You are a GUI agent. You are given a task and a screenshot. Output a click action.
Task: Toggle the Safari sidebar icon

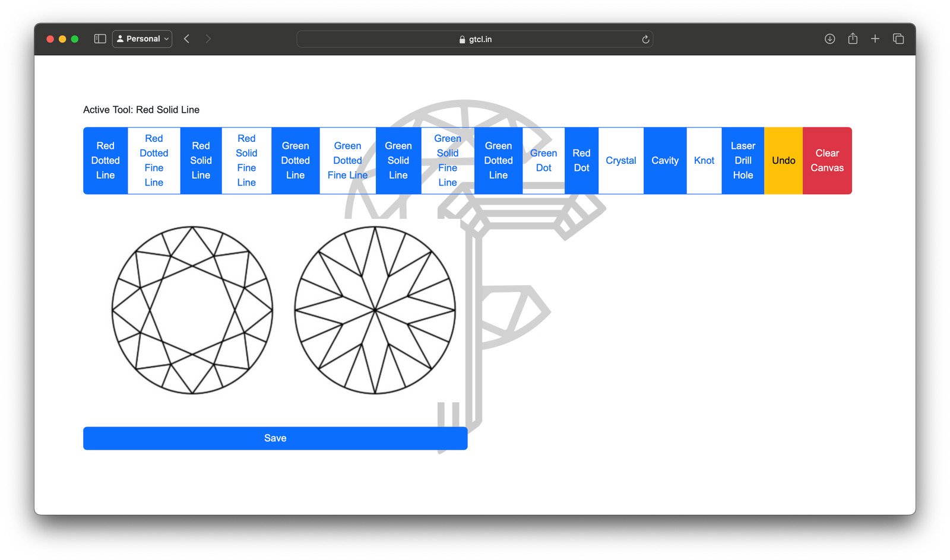100,39
